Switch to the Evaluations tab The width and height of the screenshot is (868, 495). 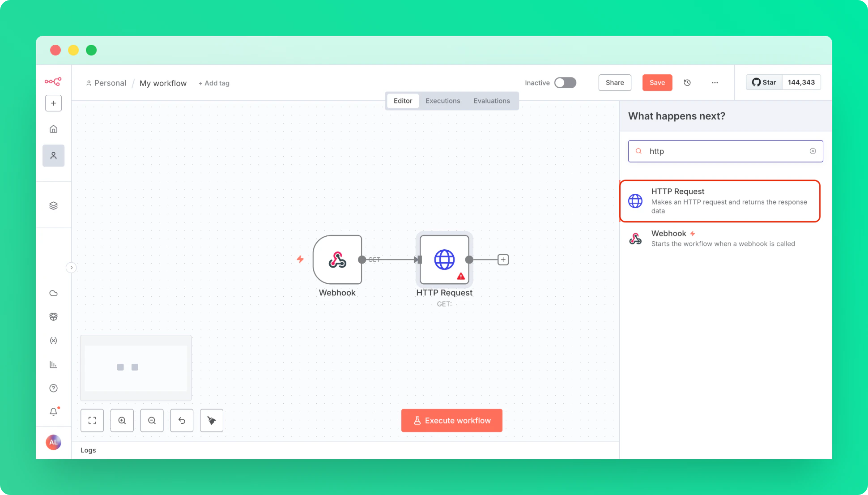[491, 101]
